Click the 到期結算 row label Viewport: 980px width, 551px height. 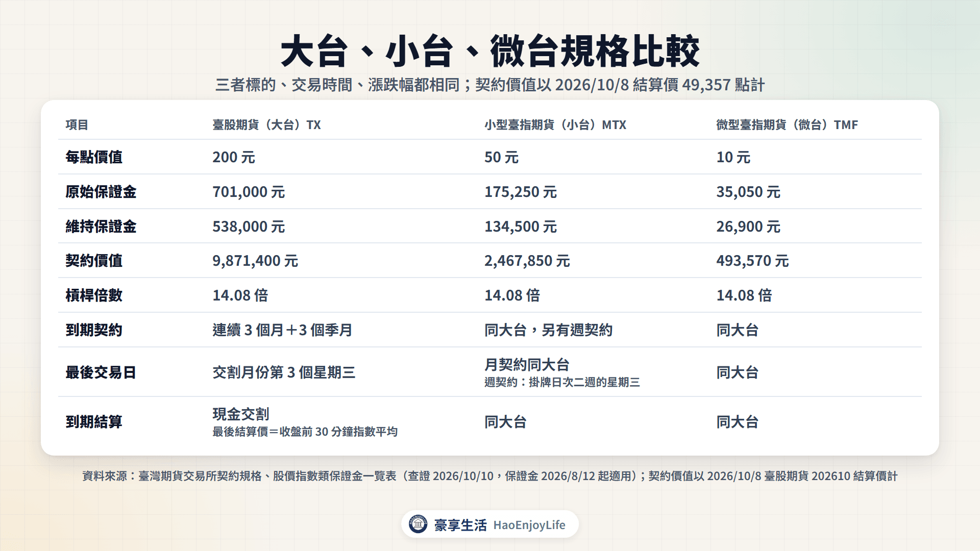pos(94,422)
